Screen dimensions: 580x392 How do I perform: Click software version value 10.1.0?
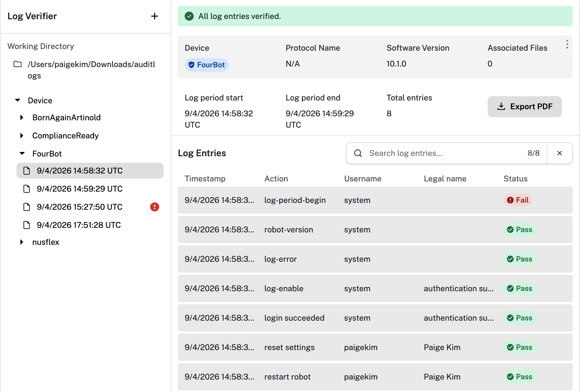[396, 64]
